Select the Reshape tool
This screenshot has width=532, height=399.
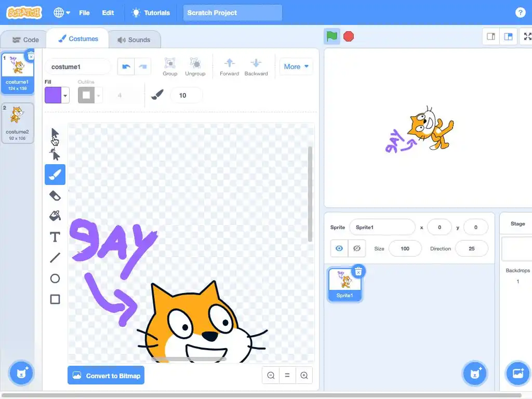pos(55,154)
